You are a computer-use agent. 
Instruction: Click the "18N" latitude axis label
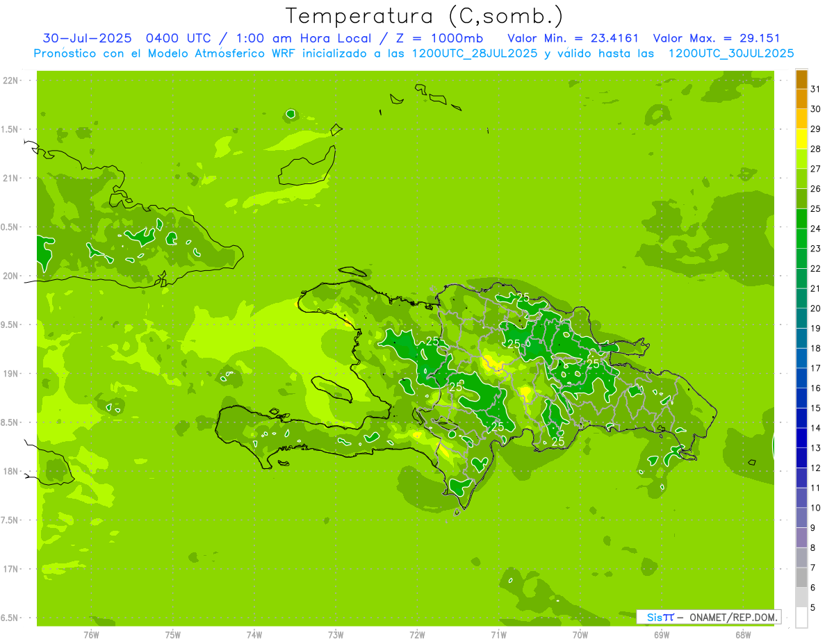[x=10, y=471]
